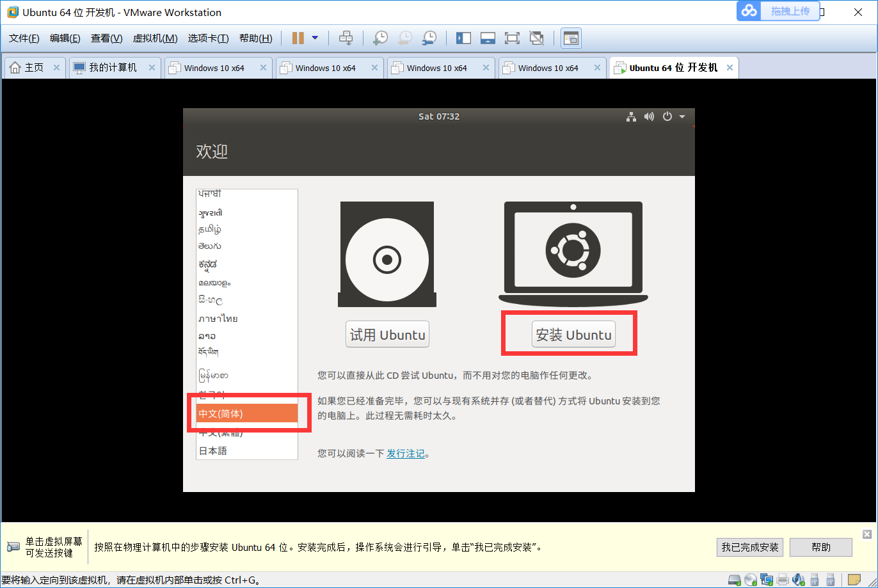Open the snapshot manager toolbar icon
The width and height of the screenshot is (878, 588).
pyautogui.click(x=429, y=38)
